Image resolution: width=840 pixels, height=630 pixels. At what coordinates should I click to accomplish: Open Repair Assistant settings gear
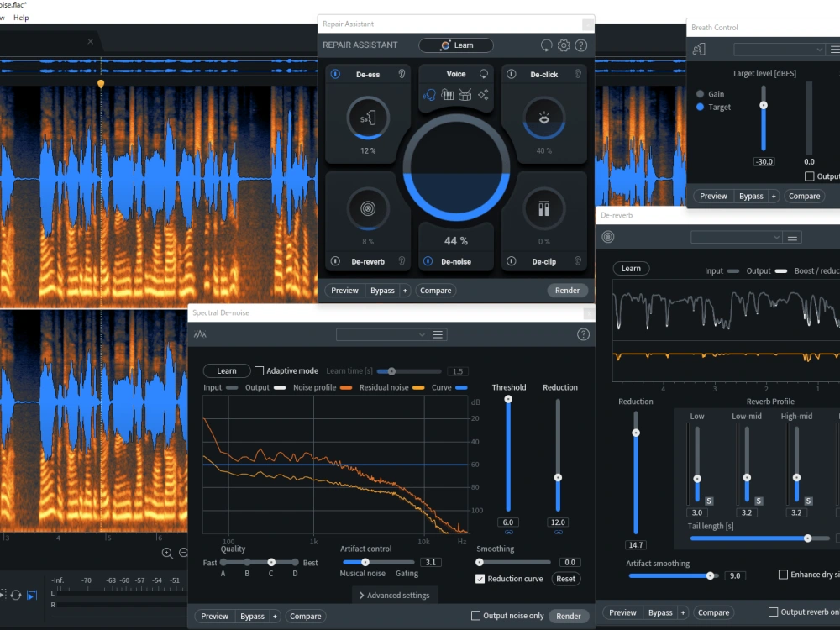pos(564,45)
